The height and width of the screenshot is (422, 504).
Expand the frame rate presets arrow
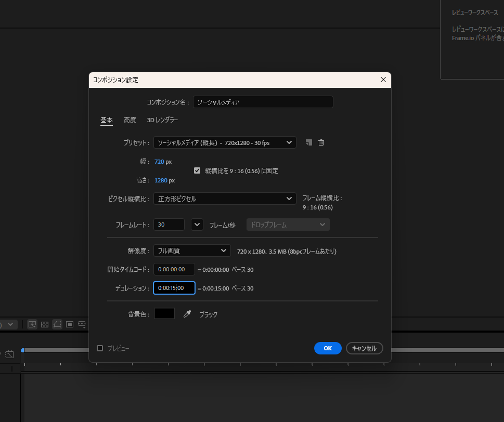point(197,225)
